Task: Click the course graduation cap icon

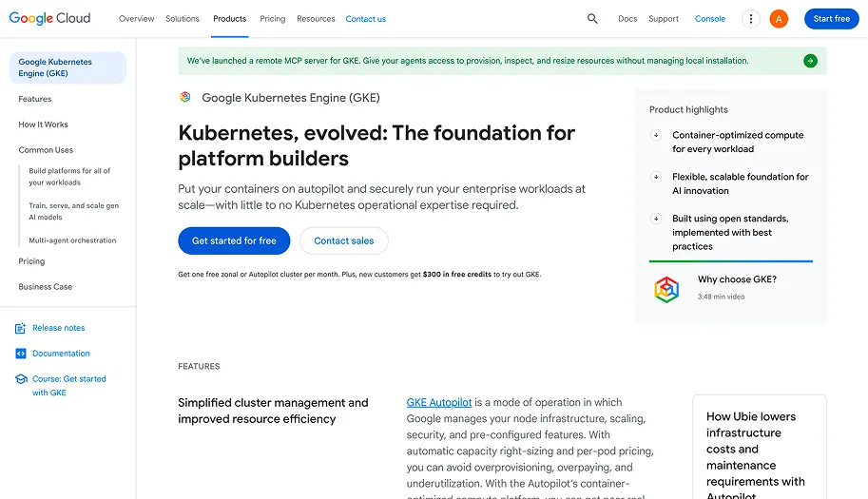Action: 21,379
